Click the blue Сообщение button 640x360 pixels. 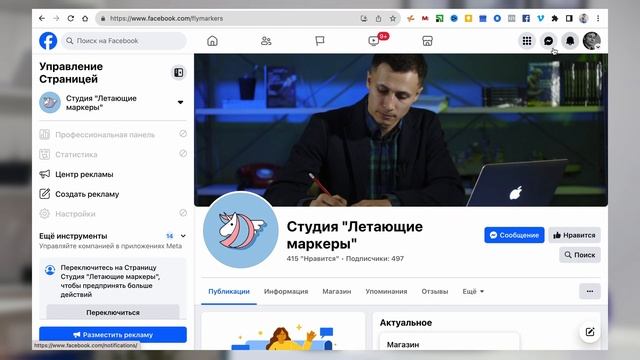click(514, 235)
